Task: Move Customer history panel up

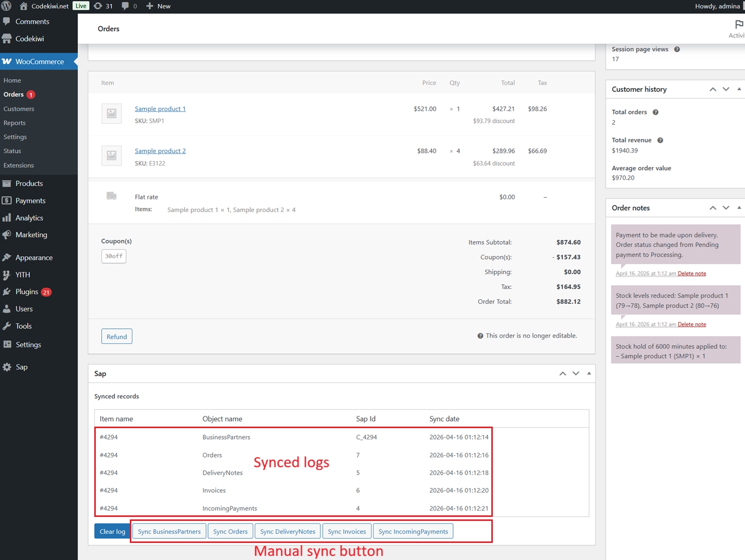Action: [x=712, y=89]
